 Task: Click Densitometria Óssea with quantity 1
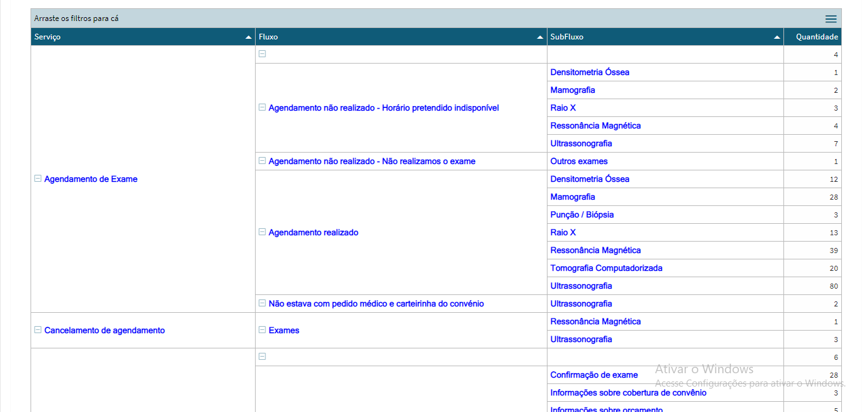tap(590, 72)
